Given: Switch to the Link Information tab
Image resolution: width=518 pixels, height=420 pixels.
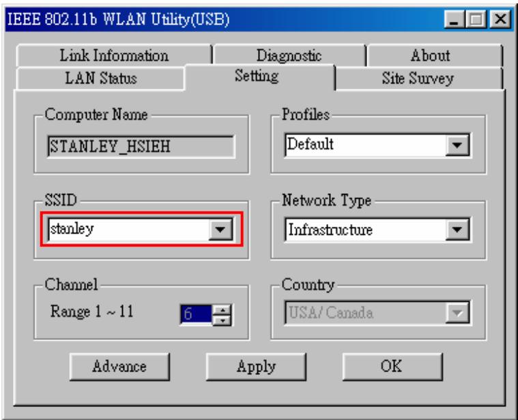Looking at the screenshot, I should [x=114, y=55].
